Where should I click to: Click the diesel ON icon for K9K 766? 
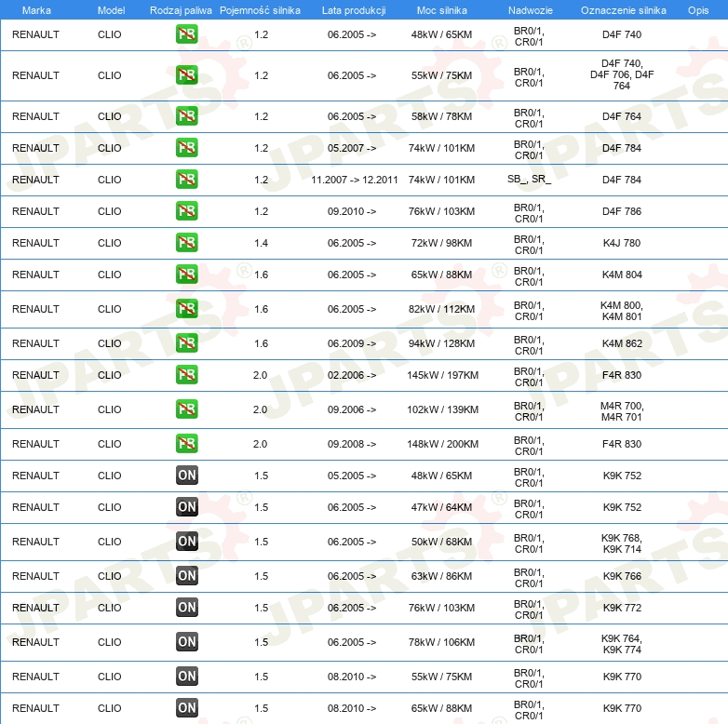[x=187, y=576]
